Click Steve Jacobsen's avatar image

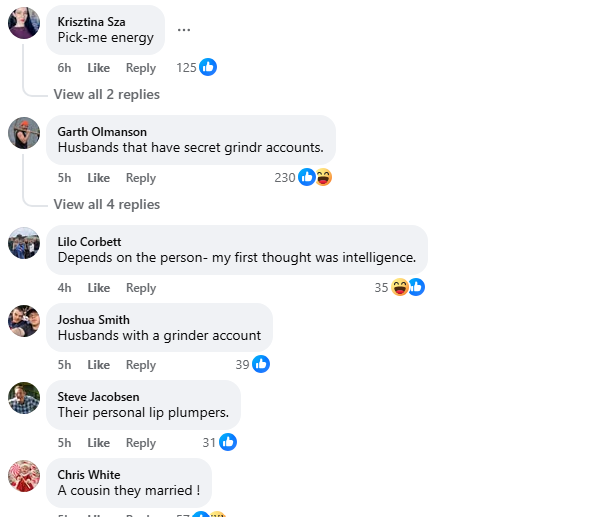[24, 398]
